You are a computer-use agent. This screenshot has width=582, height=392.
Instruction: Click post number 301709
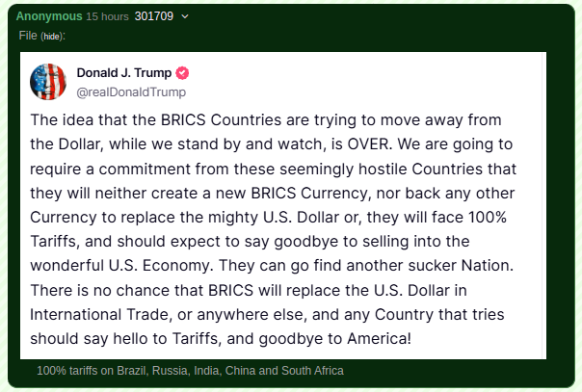[153, 16]
